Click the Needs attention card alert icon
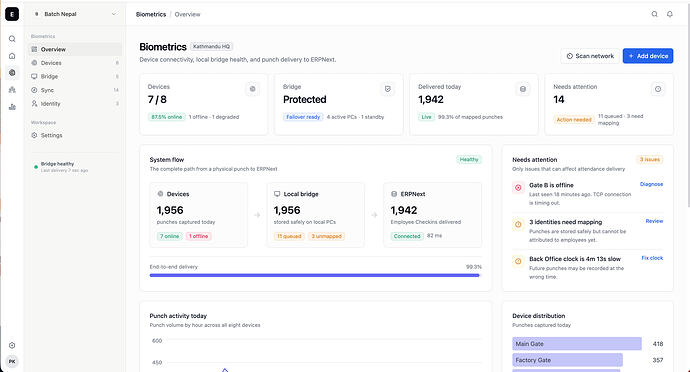The image size is (690, 372). [x=658, y=89]
